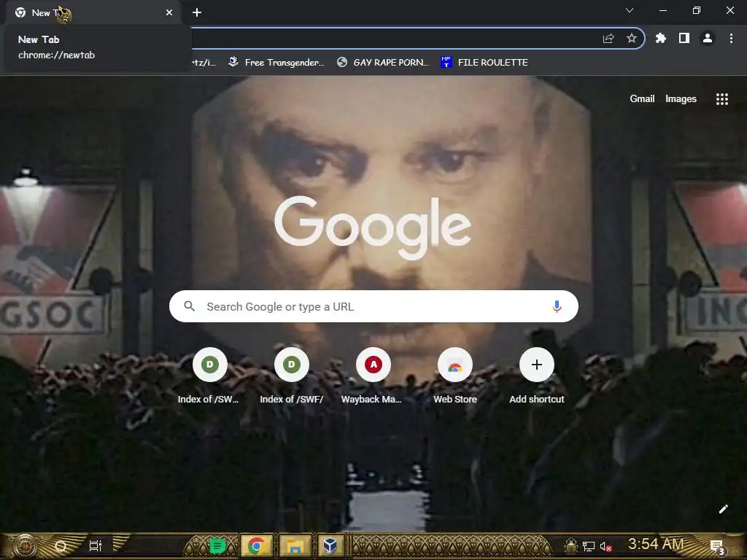Open the notification center icon

(717, 547)
